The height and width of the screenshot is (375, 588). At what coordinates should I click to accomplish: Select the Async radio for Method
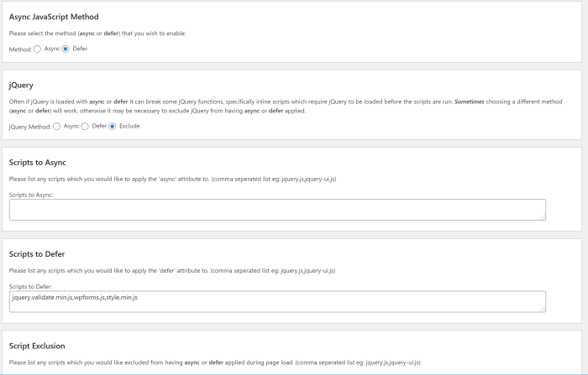click(x=37, y=49)
